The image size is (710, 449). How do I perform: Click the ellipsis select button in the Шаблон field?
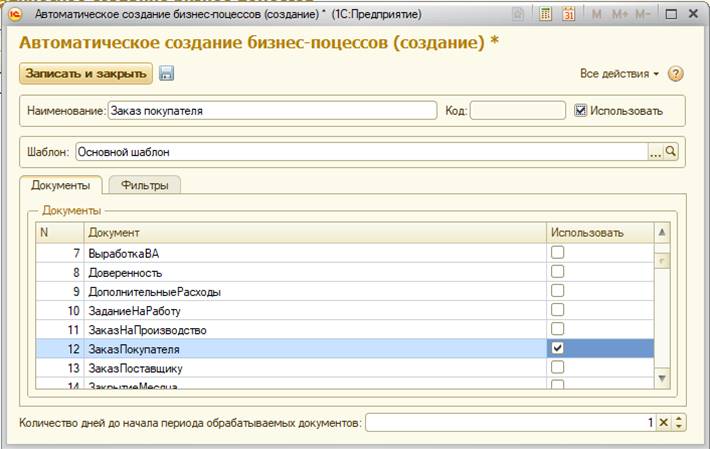pos(656,152)
